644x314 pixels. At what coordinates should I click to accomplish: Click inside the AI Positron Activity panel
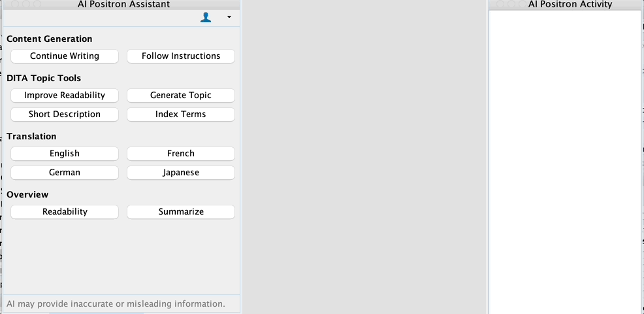(x=565, y=157)
